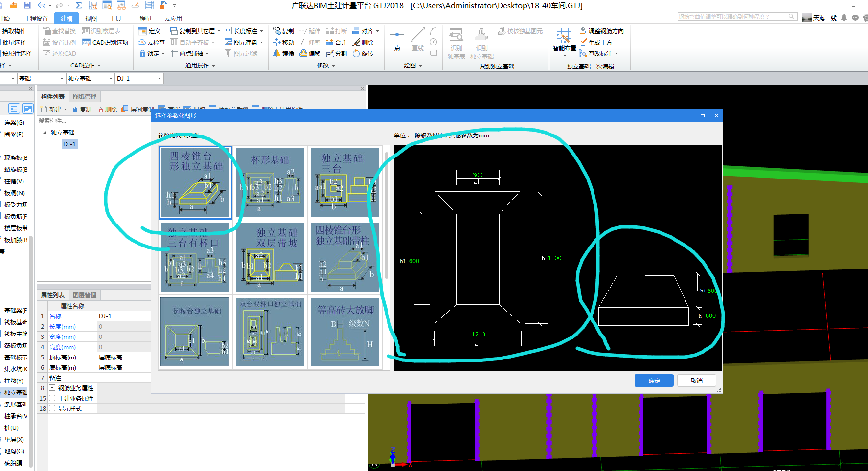Click 删除 in component list toolbar

click(106, 109)
